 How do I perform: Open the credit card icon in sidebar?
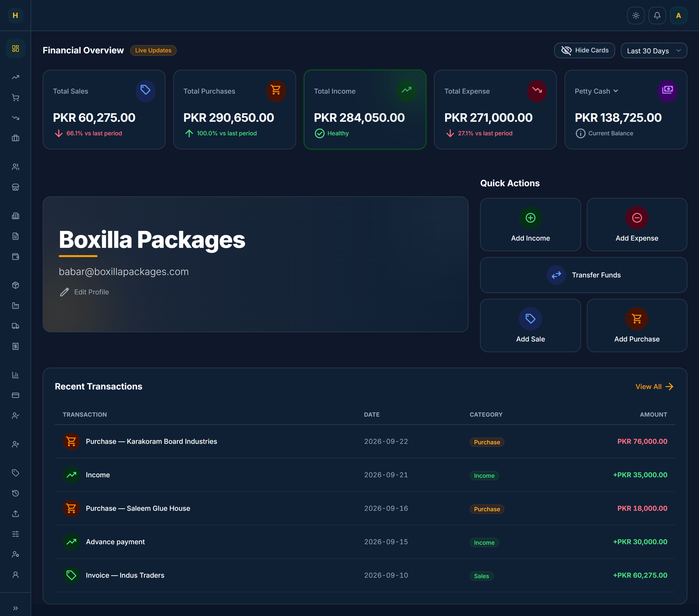point(15,395)
